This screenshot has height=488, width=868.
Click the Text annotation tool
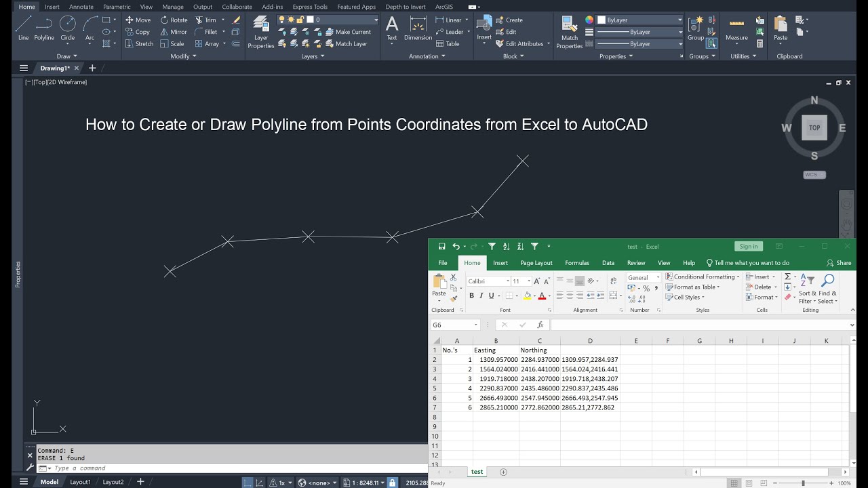392,28
